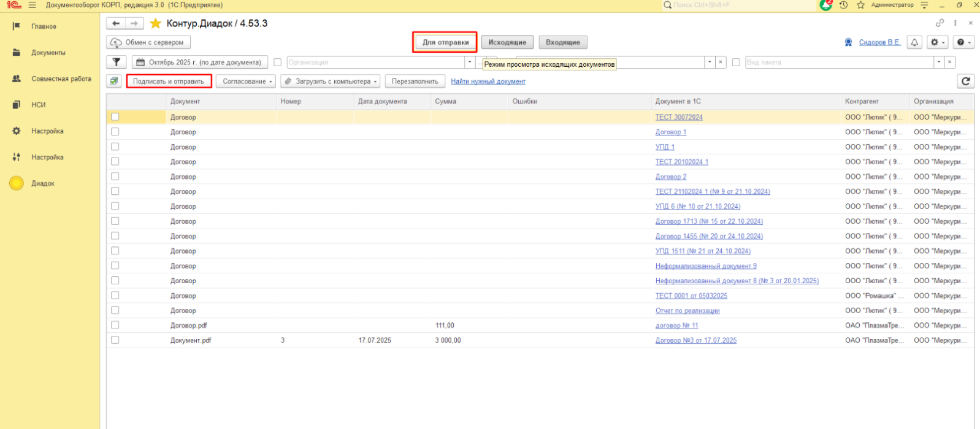The image size is (980, 429).
Task: Open the history clock icon
Action: pyautogui.click(x=844, y=5)
